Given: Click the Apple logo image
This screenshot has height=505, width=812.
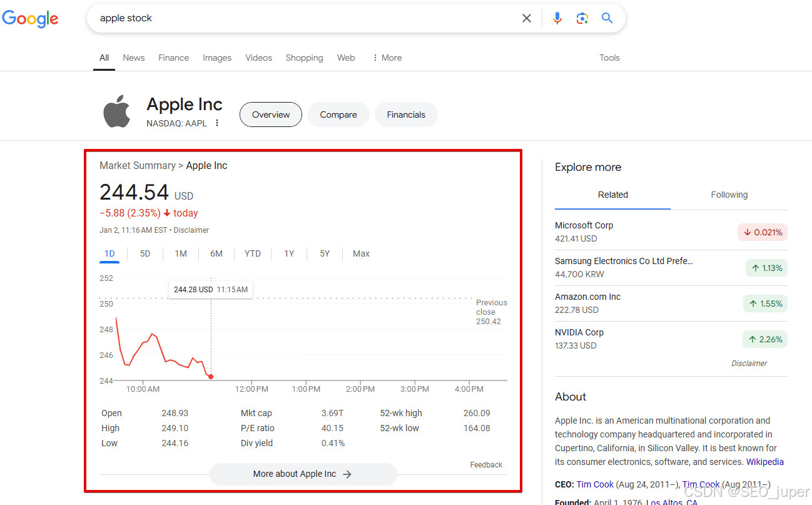Looking at the screenshot, I should pos(117,111).
